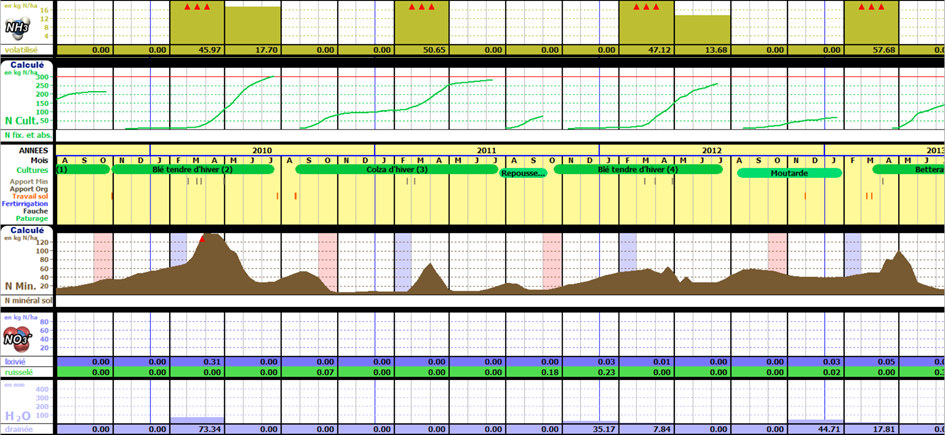The width and height of the screenshot is (945, 435).
Task: Click the leached value 0.05
Action: tap(887, 361)
